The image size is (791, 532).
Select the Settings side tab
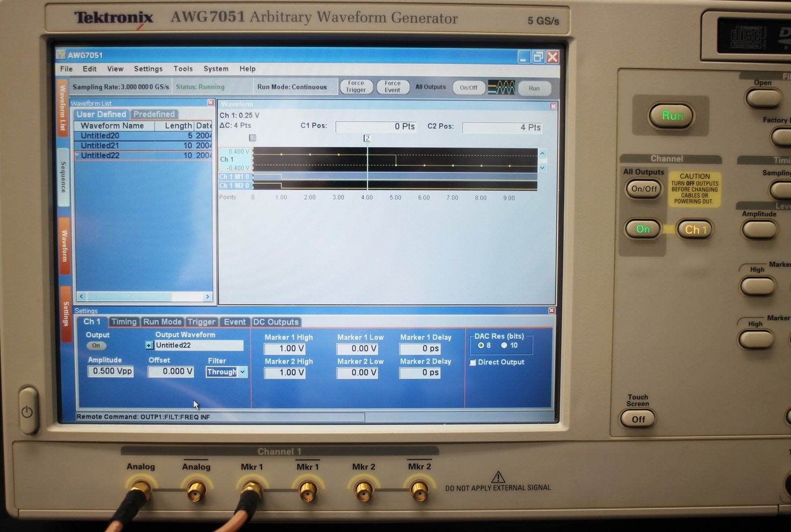(x=66, y=314)
